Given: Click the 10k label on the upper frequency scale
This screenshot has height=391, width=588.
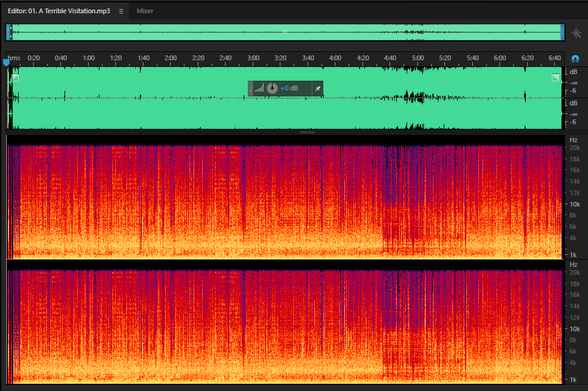Looking at the screenshot, I should (x=575, y=204).
